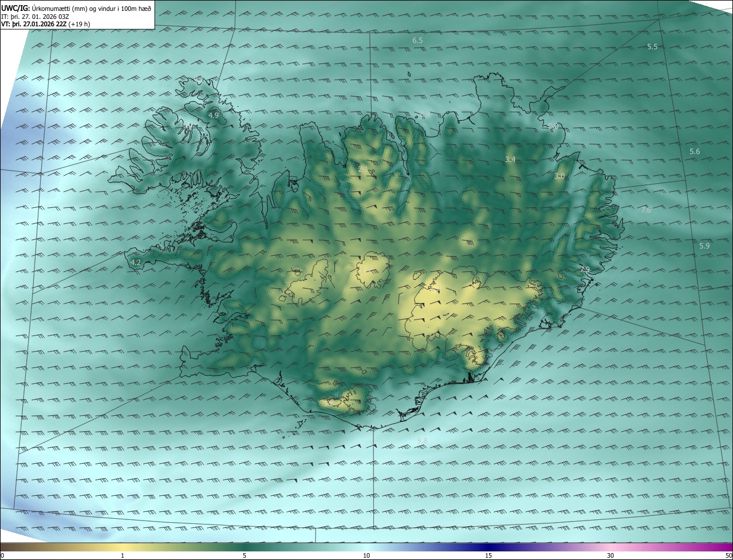Click the title 'Úrkomumætti (mm) og vindur í 100m hæð'

pos(92,8)
